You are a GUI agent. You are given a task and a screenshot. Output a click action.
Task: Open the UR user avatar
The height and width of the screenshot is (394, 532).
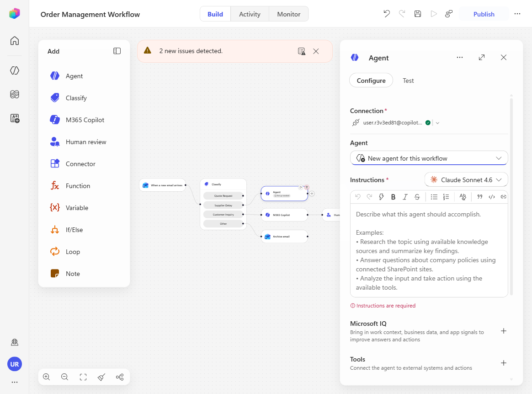[x=15, y=364]
